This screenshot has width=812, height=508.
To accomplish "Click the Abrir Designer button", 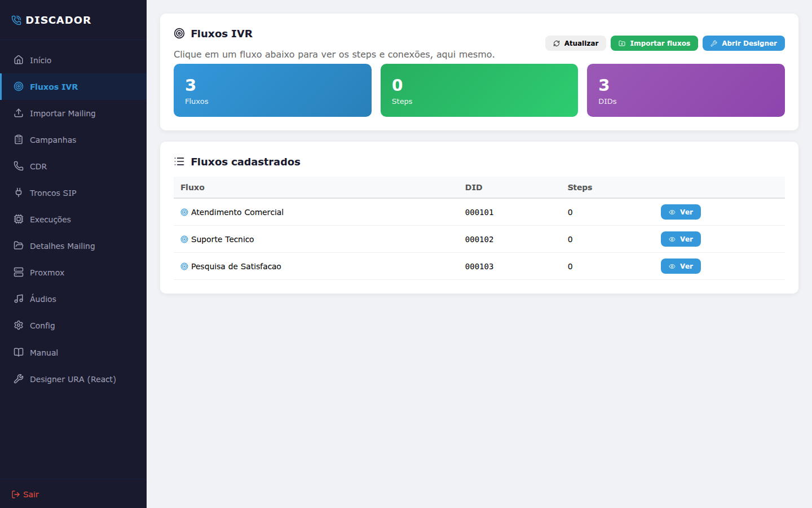I will pyautogui.click(x=744, y=43).
